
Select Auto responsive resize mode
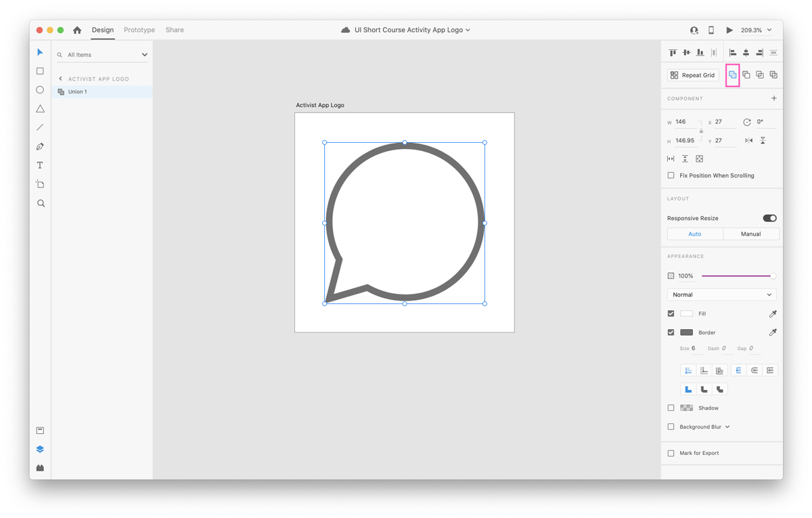(695, 234)
